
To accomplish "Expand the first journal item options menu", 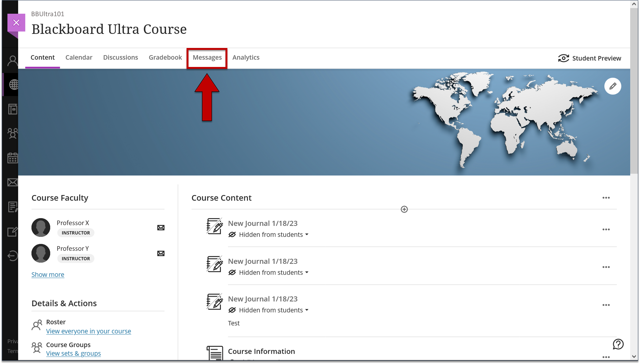I will click(606, 229).
